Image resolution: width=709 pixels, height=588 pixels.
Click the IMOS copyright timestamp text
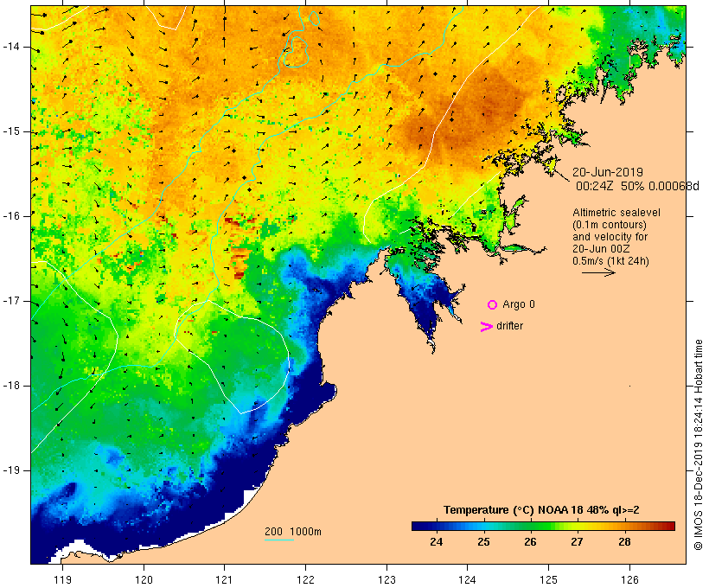(x=698, y=444)
